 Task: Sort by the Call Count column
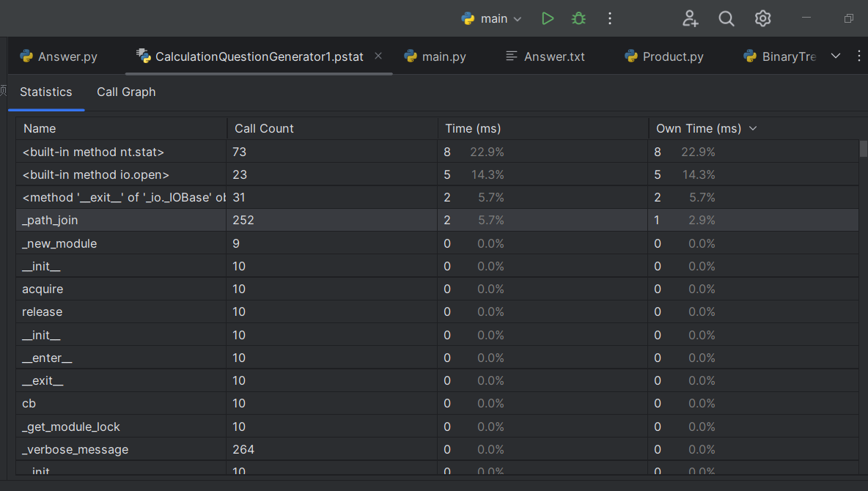(264, 128)
